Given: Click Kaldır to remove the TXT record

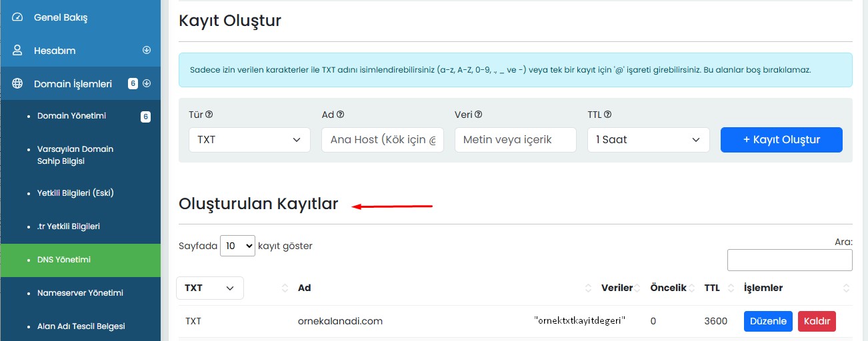Looking at the screenshot, I should tap(816, 321).
